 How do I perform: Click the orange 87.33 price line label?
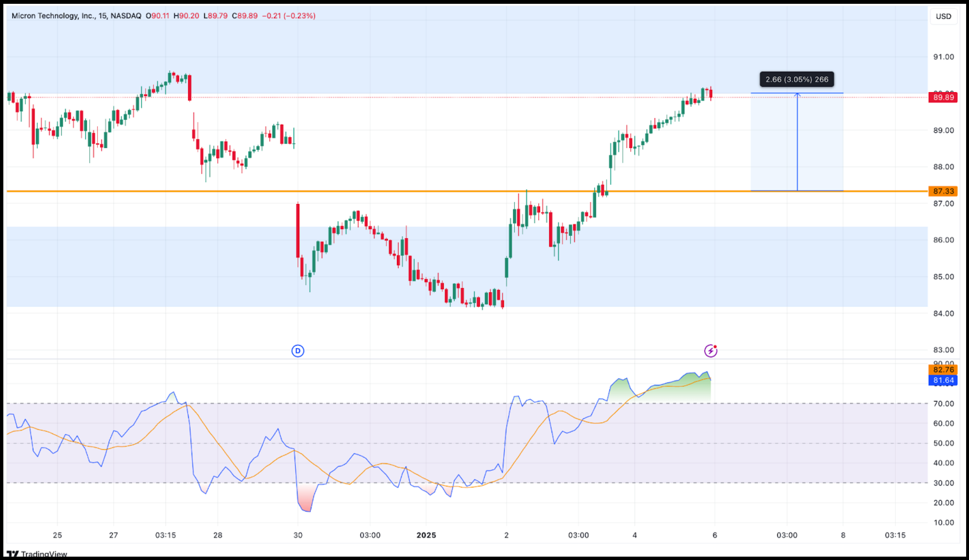pyautogui.click(x=943, y=191)
